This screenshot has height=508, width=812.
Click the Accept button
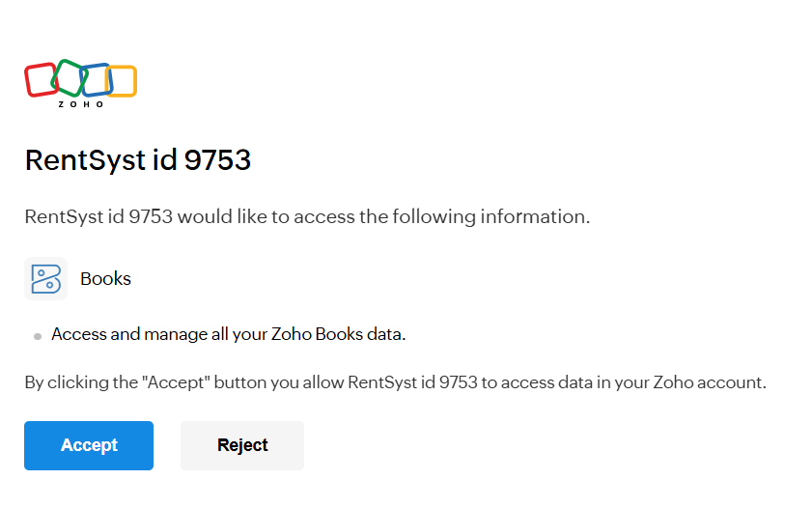pyautogui.click(x=89, y=445)
